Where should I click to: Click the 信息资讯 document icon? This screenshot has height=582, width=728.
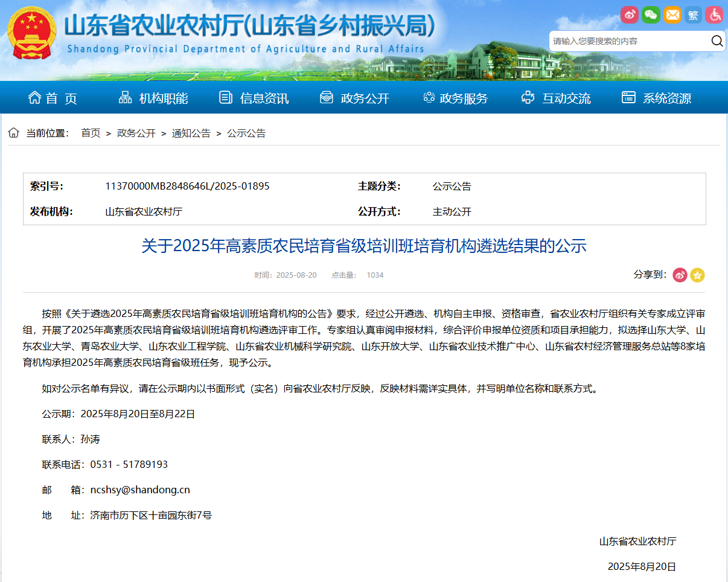click(x=226, y=97)
